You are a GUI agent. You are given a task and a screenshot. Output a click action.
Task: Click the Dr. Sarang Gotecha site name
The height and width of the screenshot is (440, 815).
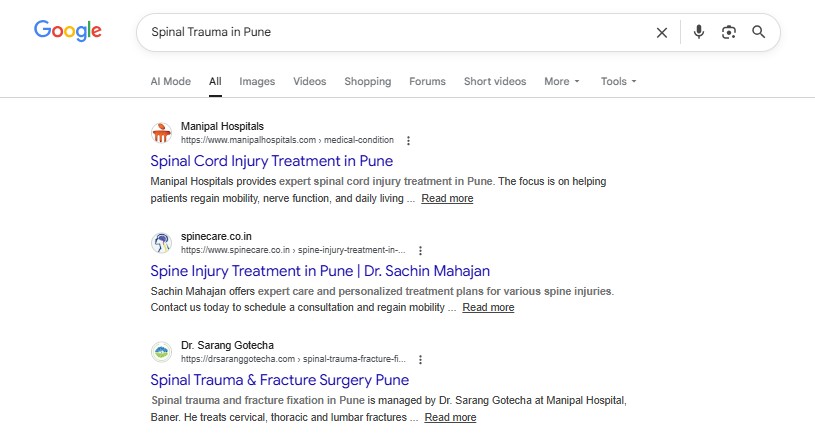click(227, 345)
